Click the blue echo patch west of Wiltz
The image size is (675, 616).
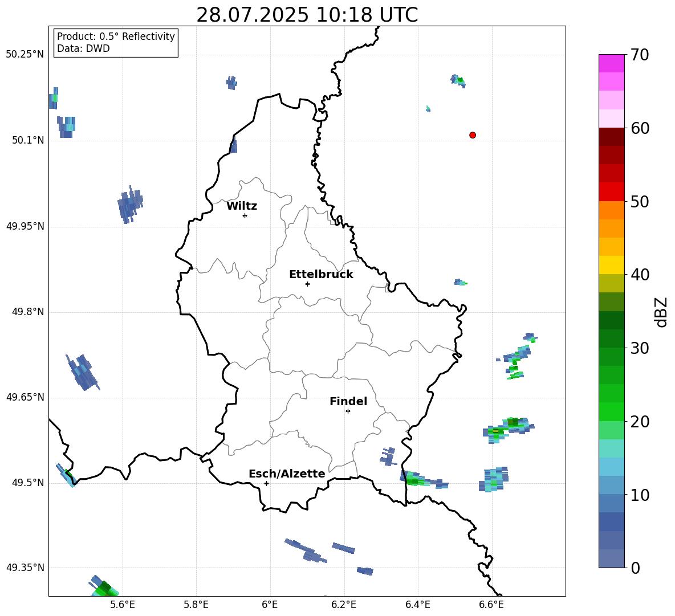129,205
